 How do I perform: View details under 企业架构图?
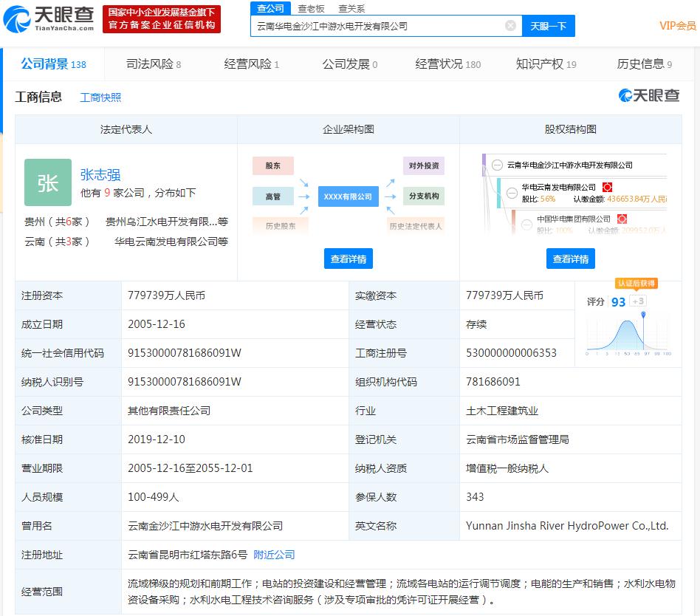pyautogui.click(x=349, y=259)
